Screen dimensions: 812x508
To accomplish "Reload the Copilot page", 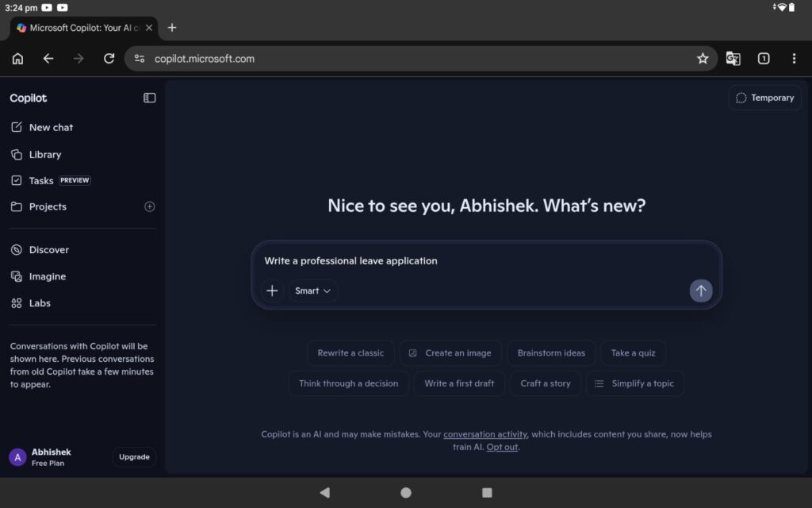I will (x=109, y=59).
